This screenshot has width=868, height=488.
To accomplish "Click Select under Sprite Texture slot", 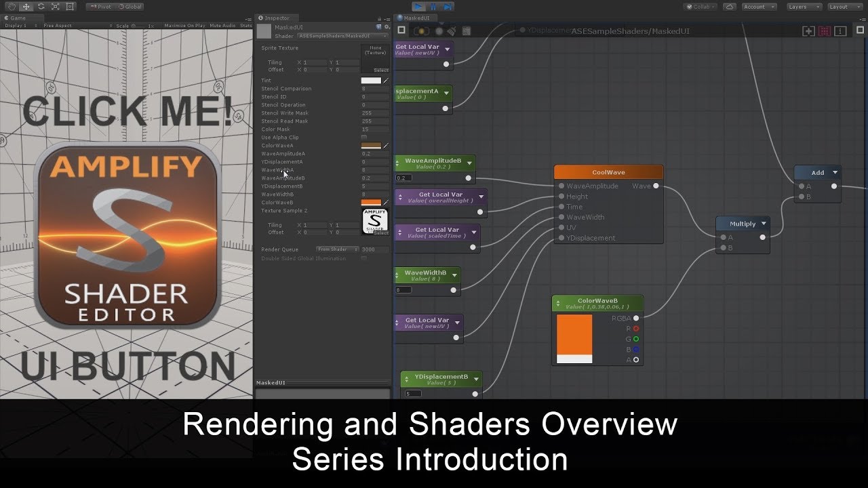I will pyautogui.click(x=381, y=70).
